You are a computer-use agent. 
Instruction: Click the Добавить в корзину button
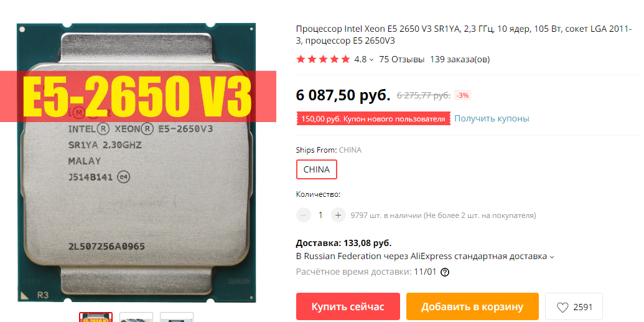coord(472,307)
